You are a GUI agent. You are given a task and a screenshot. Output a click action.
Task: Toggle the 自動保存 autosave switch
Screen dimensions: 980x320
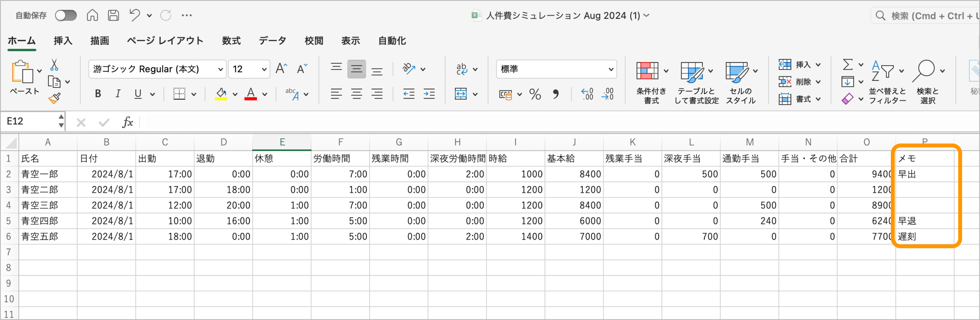[x=65, y=16]
